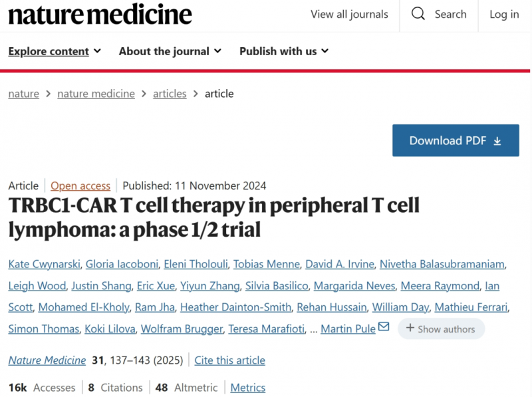Expand the Explore content menu

point(55,51)
